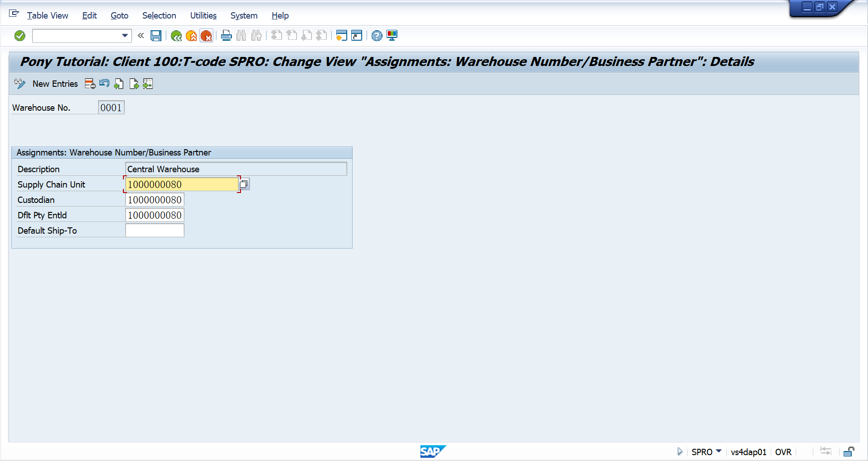Select the Save icon in the toolbar

tap(156, 36)
